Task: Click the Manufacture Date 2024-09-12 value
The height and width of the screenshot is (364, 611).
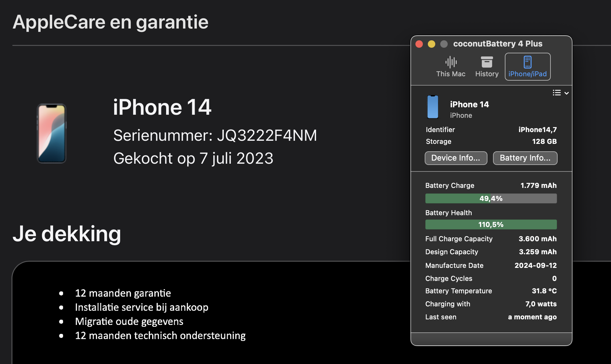Action: (x=536, y=265)
